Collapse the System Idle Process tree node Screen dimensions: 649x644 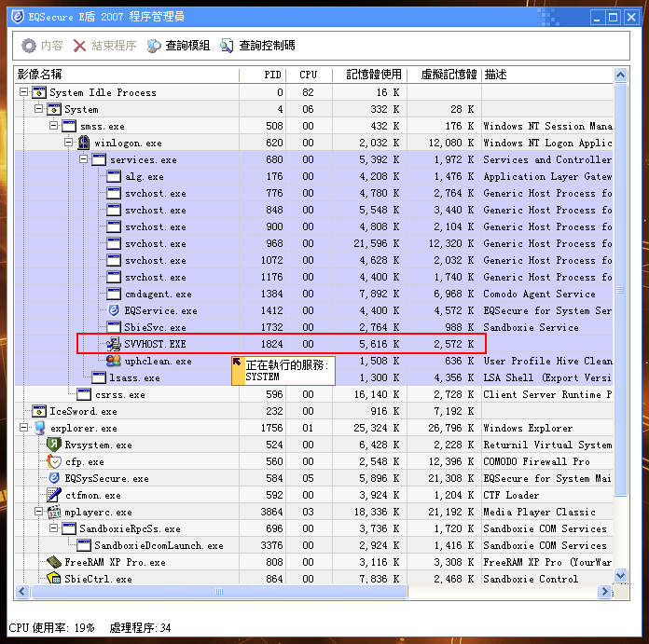[23, 92]
